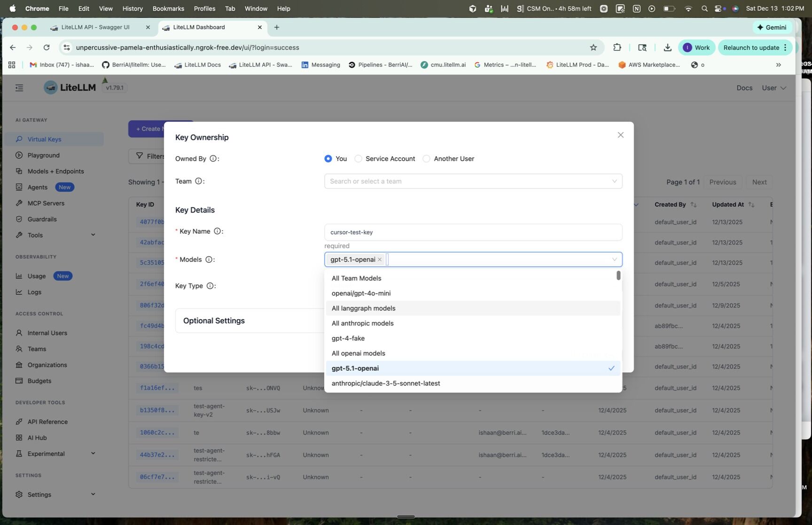Click the Team info icon
The image size is (812, 525).
coord(199,181)
